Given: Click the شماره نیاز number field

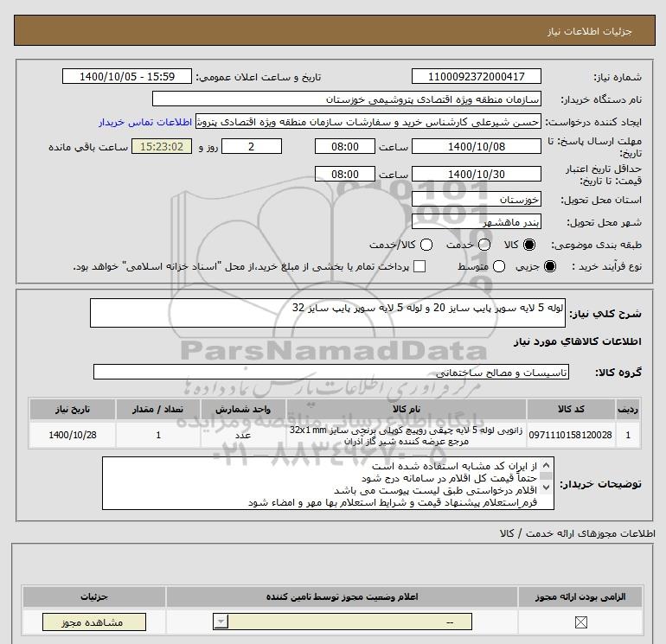Looking at the screenshot, I should (x=476, y=76).
